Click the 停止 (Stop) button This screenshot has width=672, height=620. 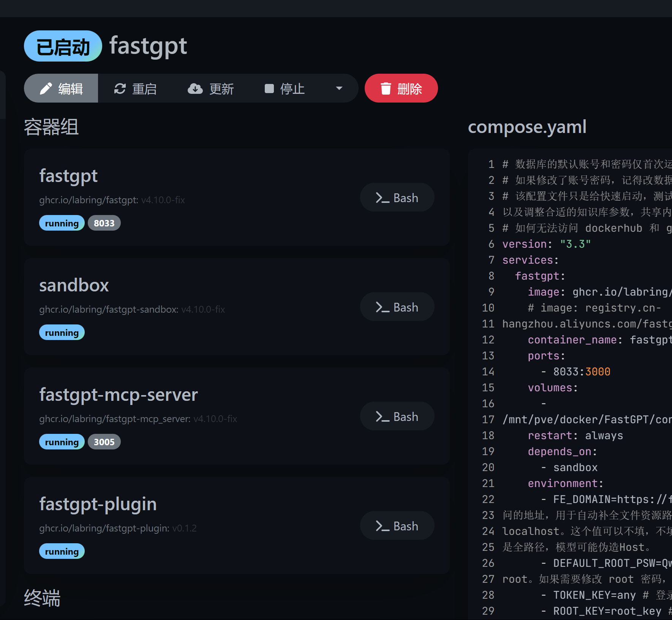pos(285,88)
